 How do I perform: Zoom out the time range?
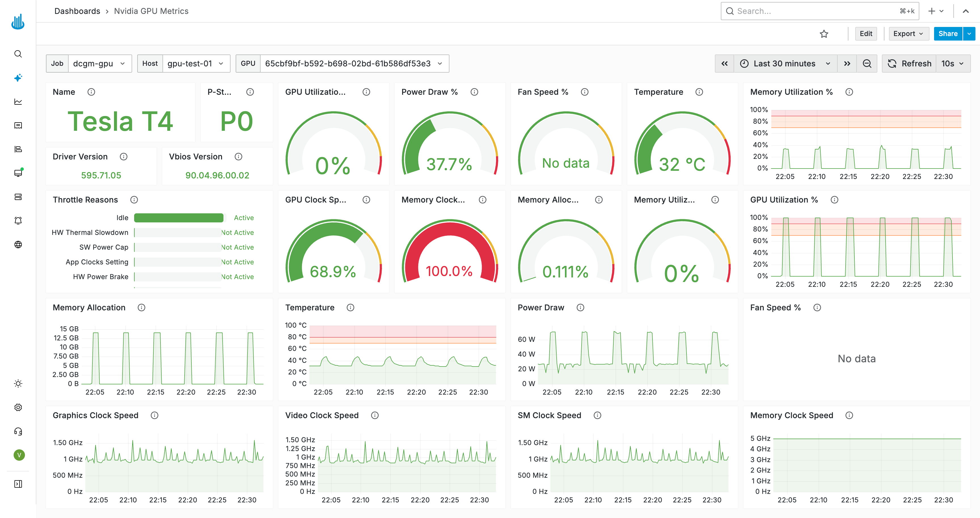pos(867,64)
